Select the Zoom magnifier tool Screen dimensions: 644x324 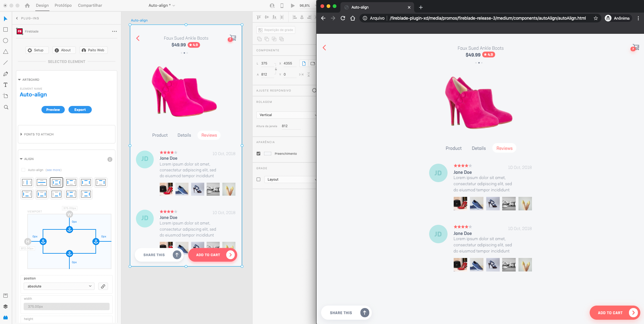point(6,107)
